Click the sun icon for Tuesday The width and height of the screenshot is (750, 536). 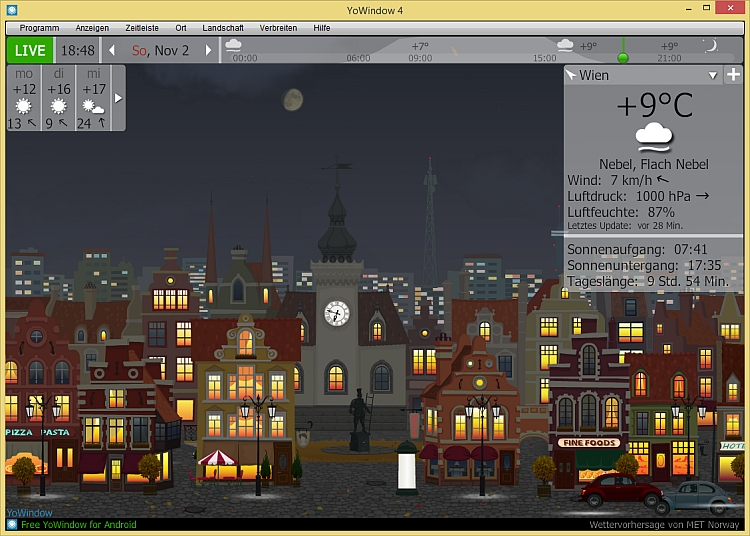(58, 106)
